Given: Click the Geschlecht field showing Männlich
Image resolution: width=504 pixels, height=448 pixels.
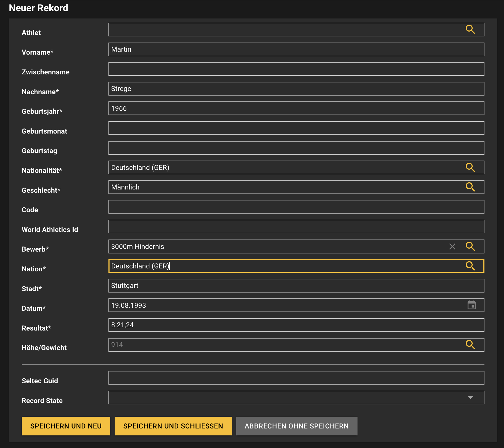Looking at the screenshot, I should pyautogui.click(x=296, y=187).
